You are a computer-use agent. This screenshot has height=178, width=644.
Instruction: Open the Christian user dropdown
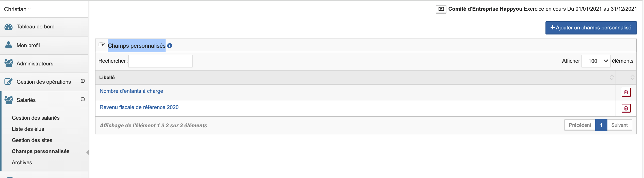[17, 9]
